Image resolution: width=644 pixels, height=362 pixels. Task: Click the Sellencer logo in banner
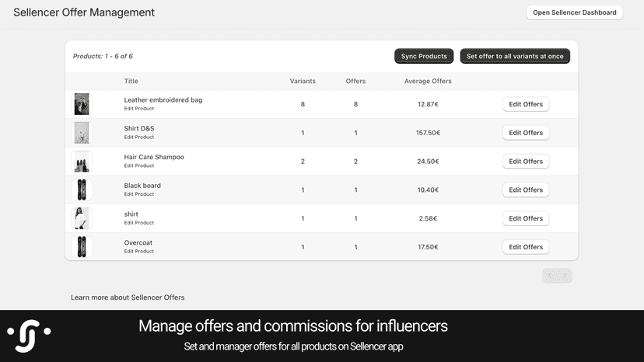pos(29,336)
